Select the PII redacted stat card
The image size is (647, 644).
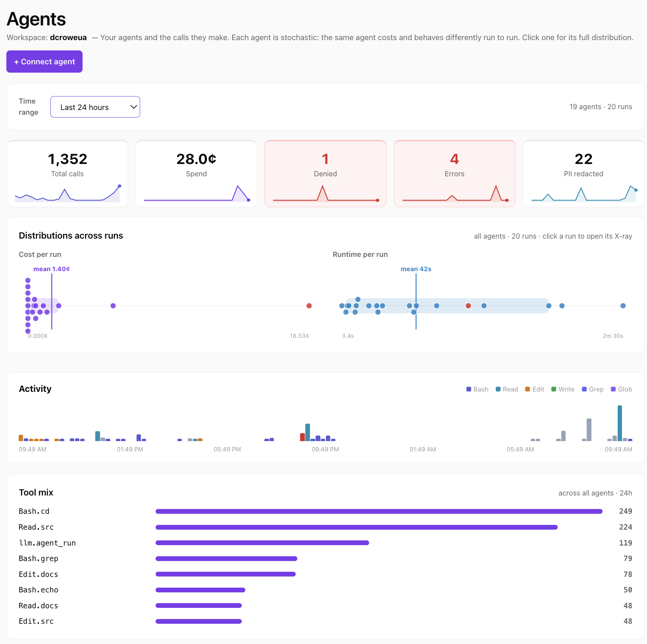click(583, 174)
